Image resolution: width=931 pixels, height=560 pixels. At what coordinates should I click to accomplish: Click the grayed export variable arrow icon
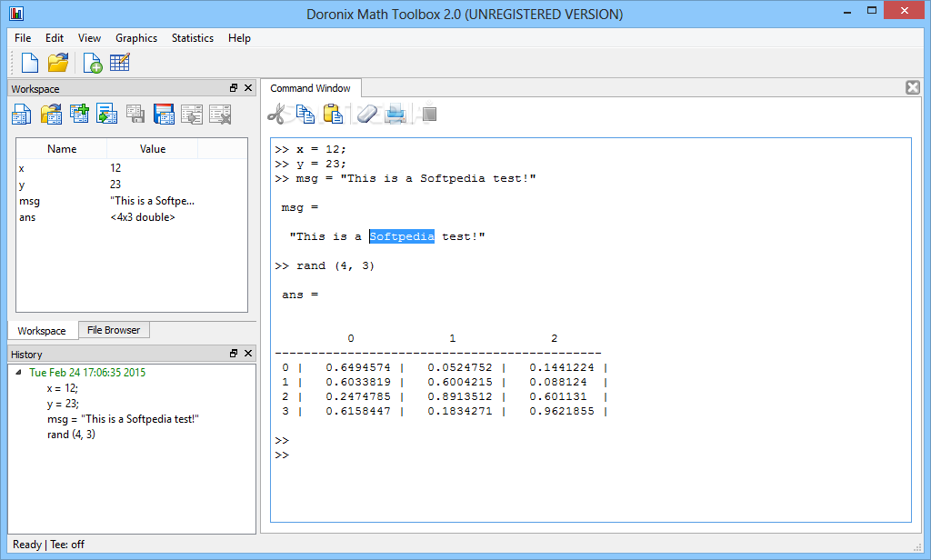click(x=192, y=114)
